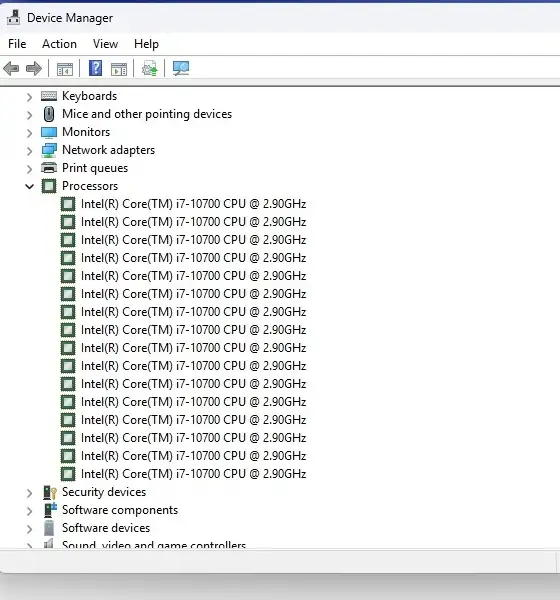Show or hide the action pane
This screenshot has height=600, width=560.
(119, 69)
